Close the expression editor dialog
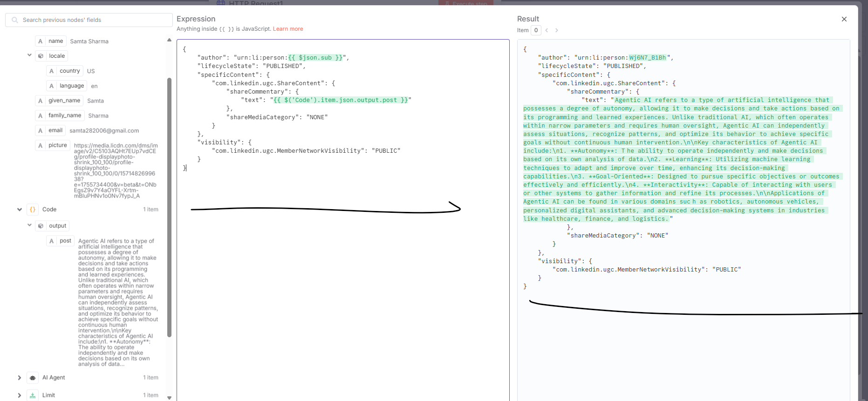The height and width of the screenshot is (401, 868). pos(844,19)
